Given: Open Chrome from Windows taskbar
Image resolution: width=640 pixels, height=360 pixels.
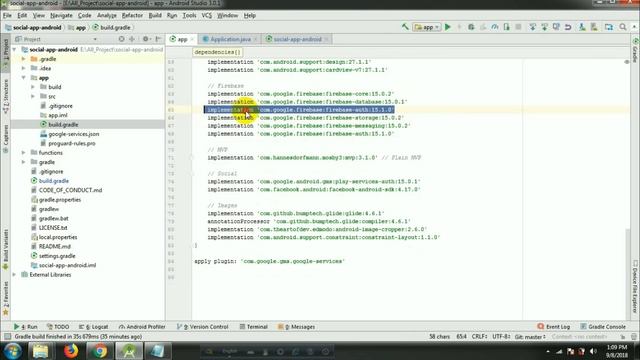Looking at the screenshot, I should 99,351.
